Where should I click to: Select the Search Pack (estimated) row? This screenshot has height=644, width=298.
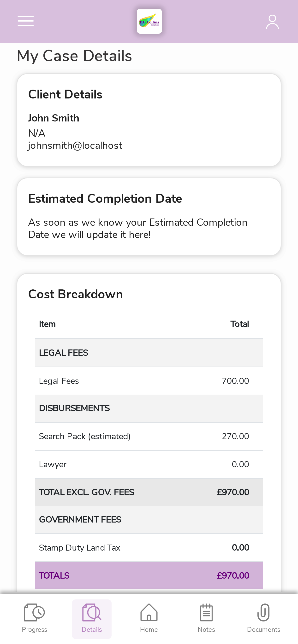point(149,437)
